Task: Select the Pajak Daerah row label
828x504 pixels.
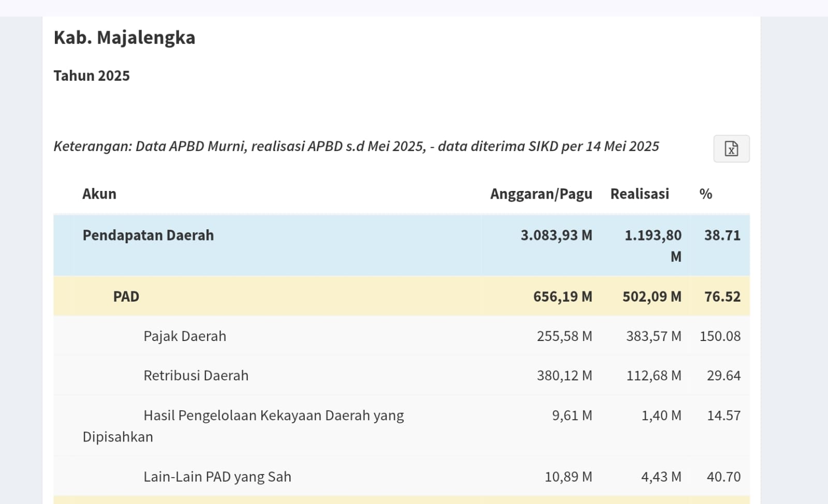Action: tap(185, 336)
